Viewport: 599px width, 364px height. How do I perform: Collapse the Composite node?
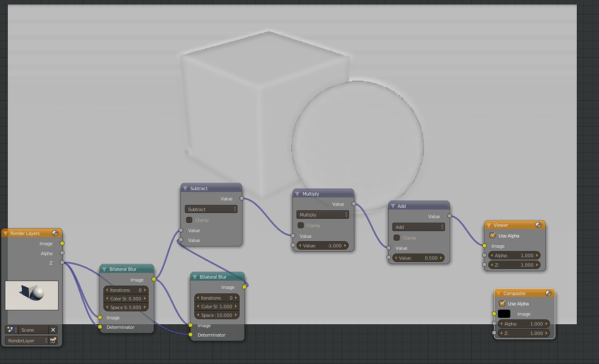pyautogui.click(x=498, y=293)
